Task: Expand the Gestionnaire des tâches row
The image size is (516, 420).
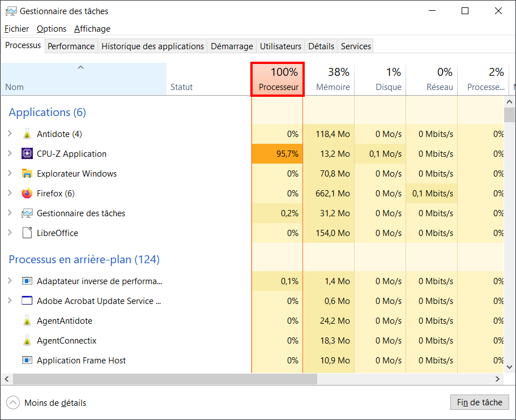Action: click(10, 213)
